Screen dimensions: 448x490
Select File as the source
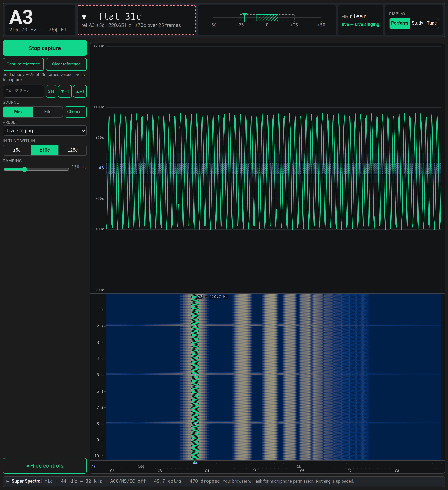point(48,112)
